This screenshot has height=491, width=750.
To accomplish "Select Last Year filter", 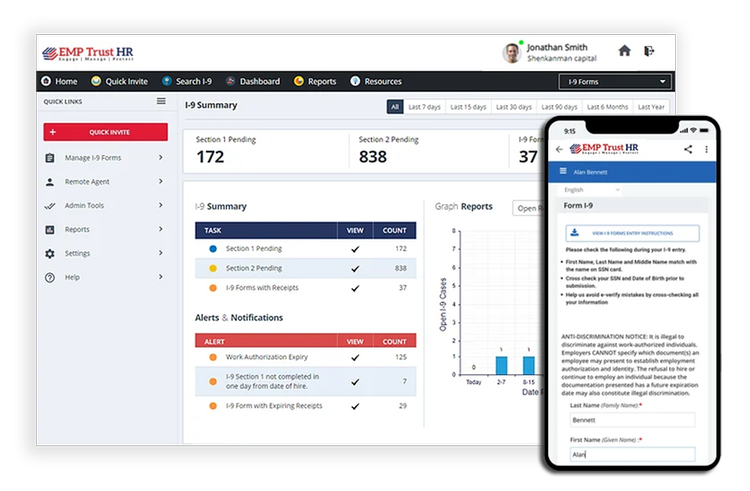I will 651,107.
